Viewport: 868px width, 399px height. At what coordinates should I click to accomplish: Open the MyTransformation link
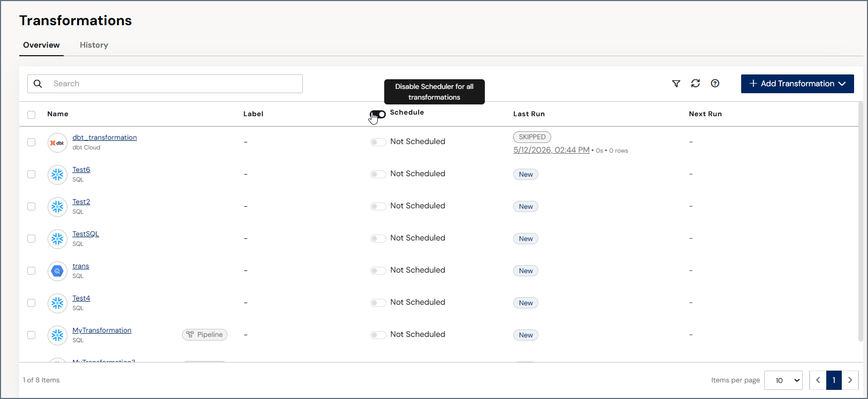pos(102,330)
